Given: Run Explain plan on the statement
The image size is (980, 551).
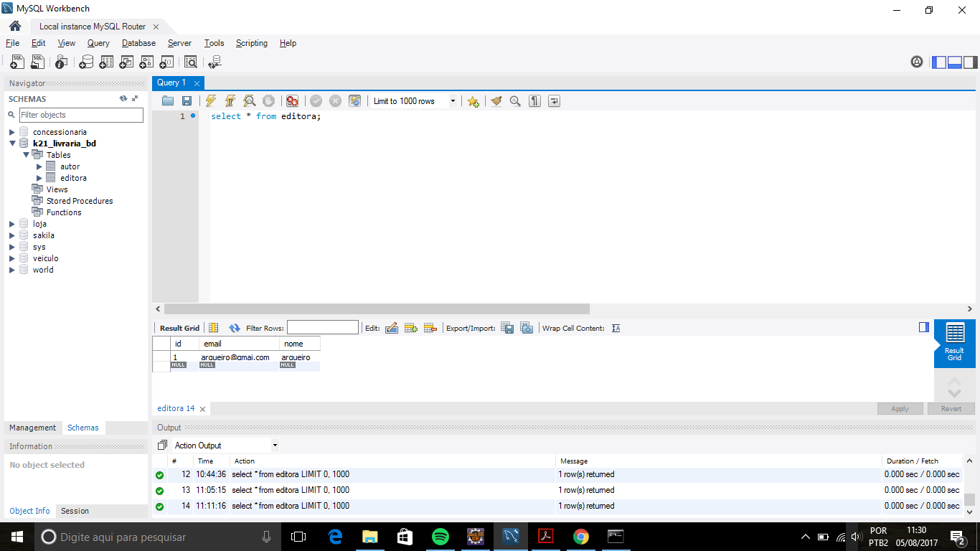Looking at the screenshot, I should click(249, 101).
